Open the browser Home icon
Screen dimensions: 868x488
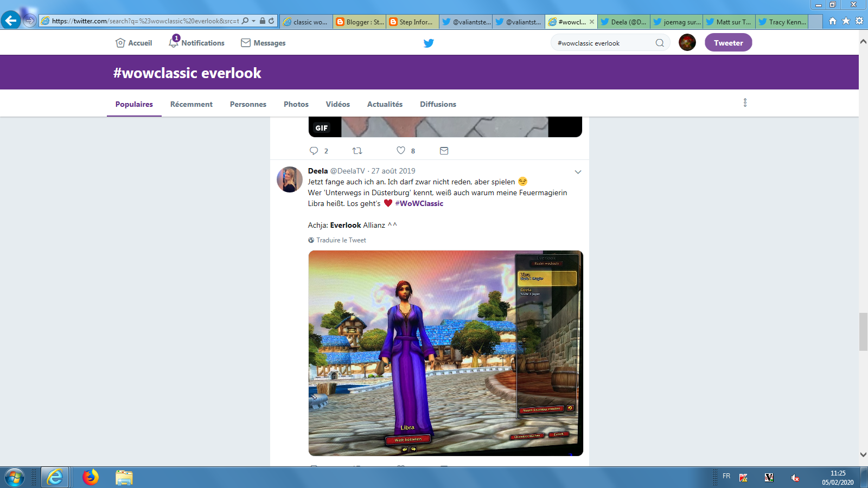[x=833, y=21]
